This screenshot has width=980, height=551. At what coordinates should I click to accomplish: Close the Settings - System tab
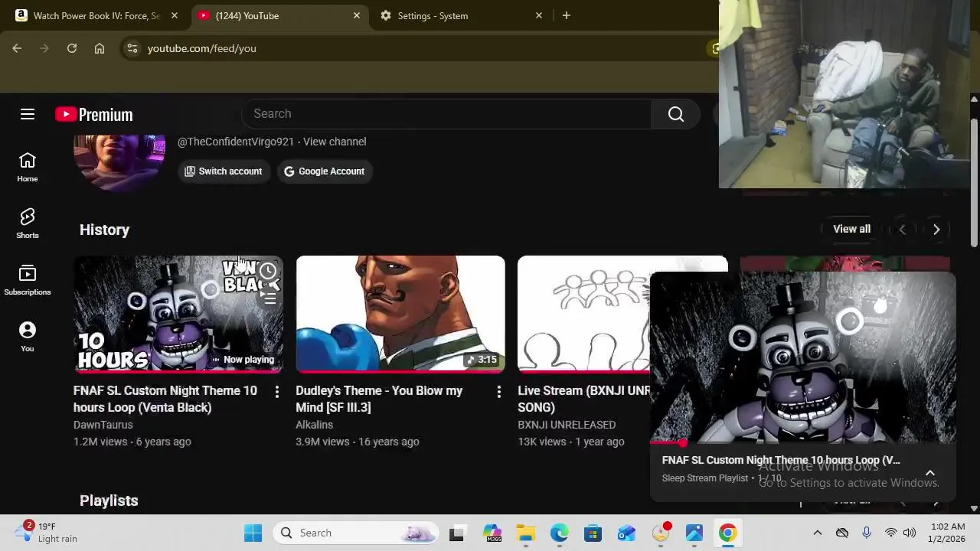(538, 15)
